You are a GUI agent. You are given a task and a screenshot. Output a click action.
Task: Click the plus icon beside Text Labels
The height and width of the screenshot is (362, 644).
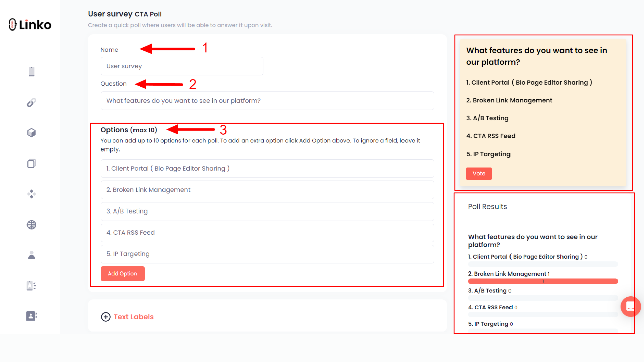click(105, 317)
